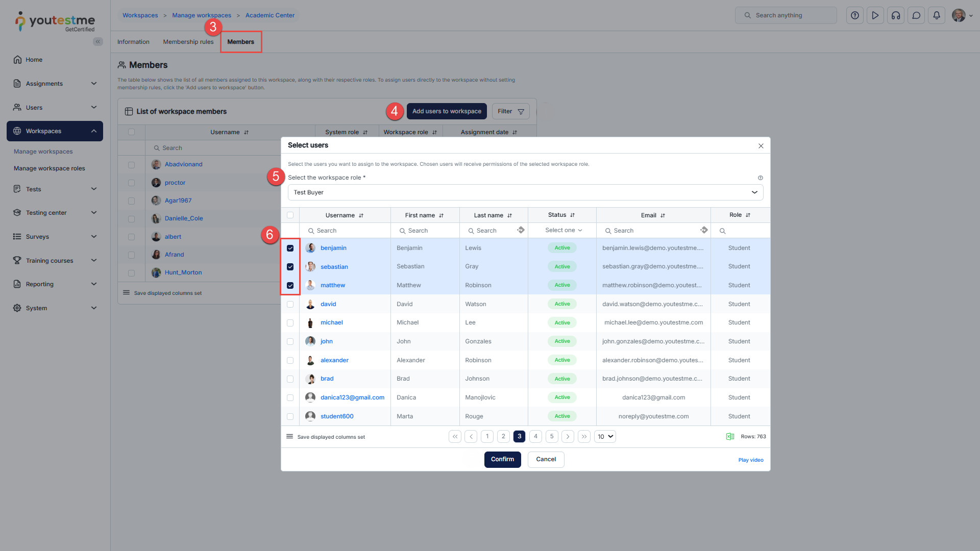Open the Status 'Select one' filter dropdown
This screenshot has height=551, width=980.
click(x=563, y=231)
